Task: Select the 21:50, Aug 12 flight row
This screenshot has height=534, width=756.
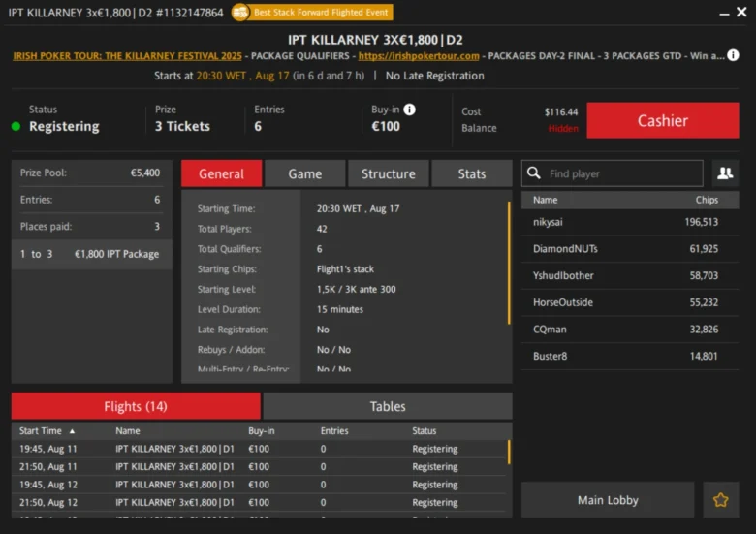Action: coord(260,502)
